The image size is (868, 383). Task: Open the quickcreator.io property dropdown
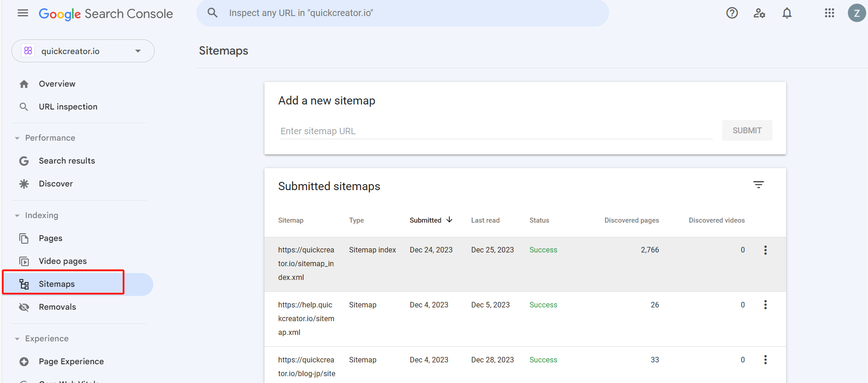point(83,51)
